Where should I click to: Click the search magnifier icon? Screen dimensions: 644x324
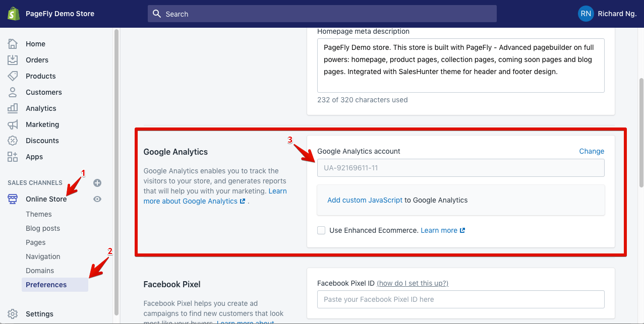(x=157, y=14)
